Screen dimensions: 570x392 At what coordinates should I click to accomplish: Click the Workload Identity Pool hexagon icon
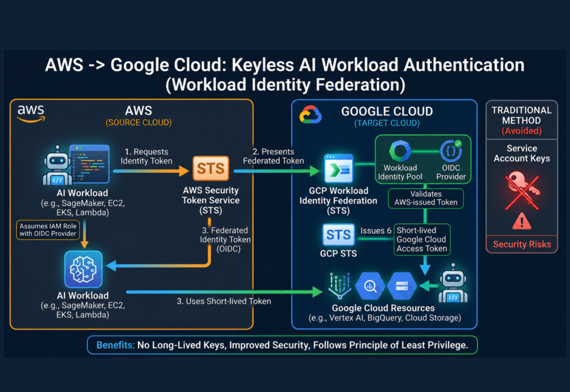tap(400, 151)
